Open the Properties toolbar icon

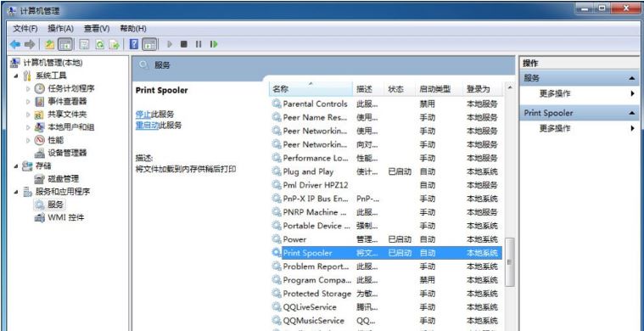pos(84,44)
